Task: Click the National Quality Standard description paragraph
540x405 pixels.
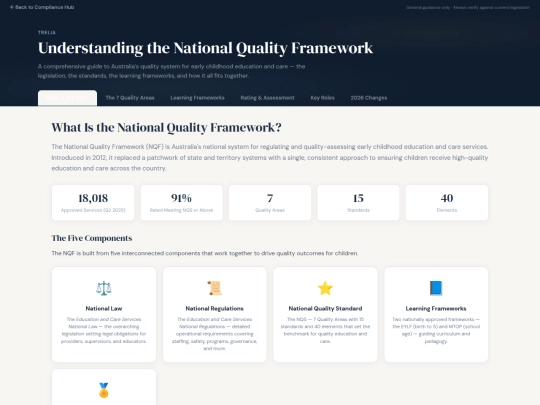Action: click(325, 330)
